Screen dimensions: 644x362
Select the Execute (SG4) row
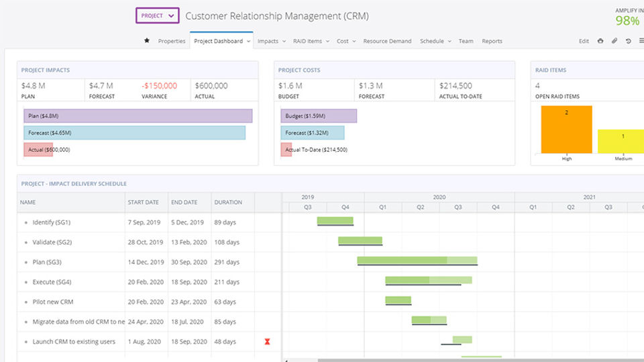tap(149, 282)
